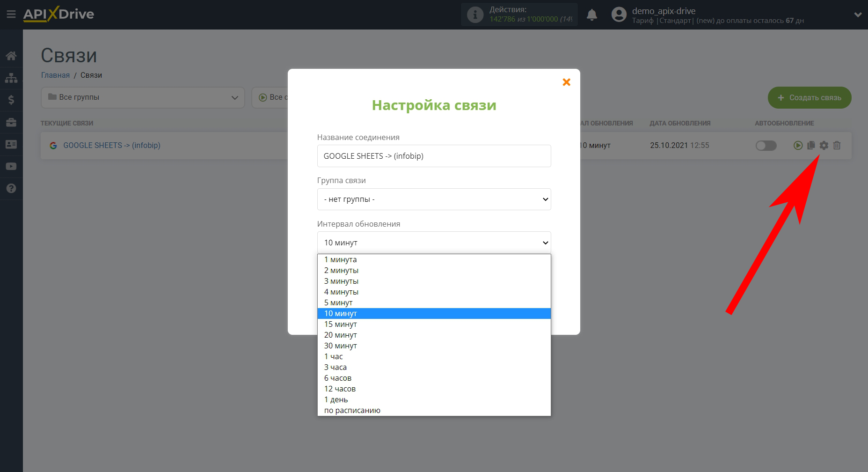Image resolution: width=868 pixels, height=472 pixels.
Task: Expand the account menu chevron
Action: click(858, 15)
